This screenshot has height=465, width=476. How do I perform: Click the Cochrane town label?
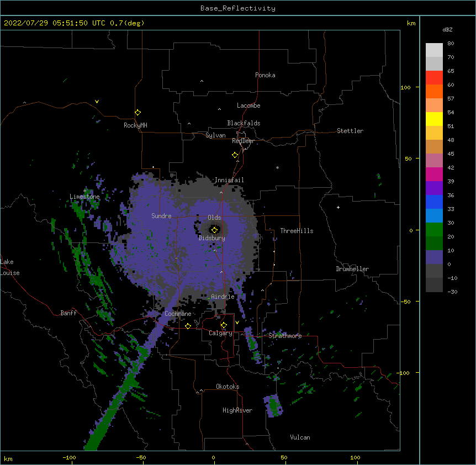(x=178, y=314)
